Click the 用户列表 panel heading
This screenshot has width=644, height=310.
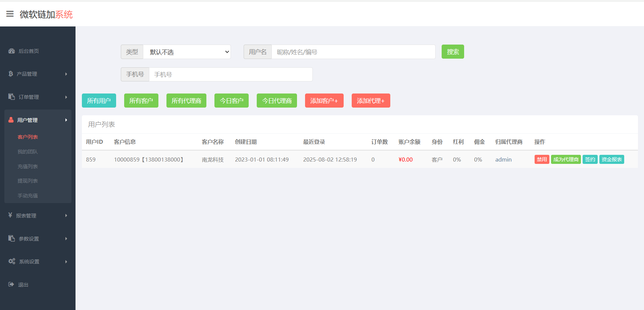101,124
